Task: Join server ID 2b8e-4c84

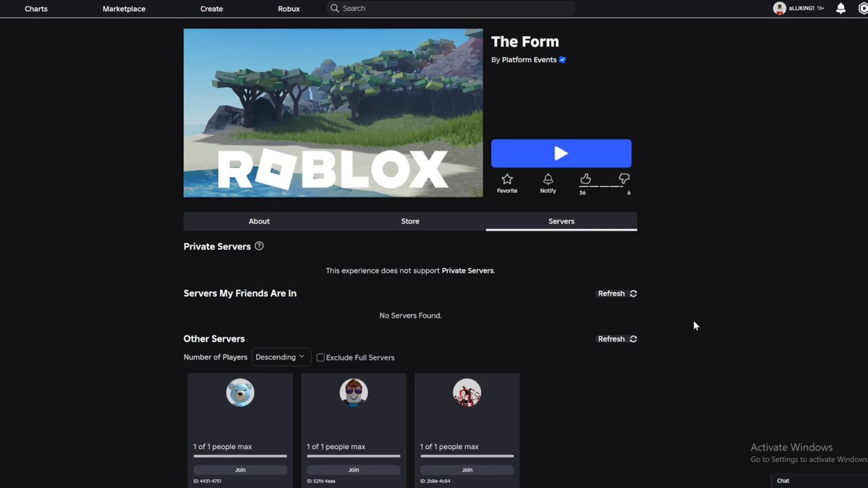Action: (x=467, y=470)
